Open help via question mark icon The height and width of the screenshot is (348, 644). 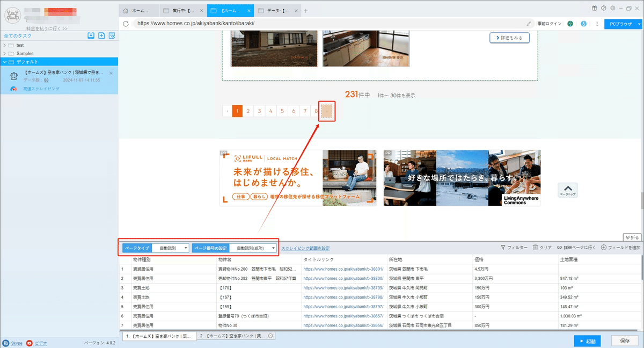click(x=604, y=8)
